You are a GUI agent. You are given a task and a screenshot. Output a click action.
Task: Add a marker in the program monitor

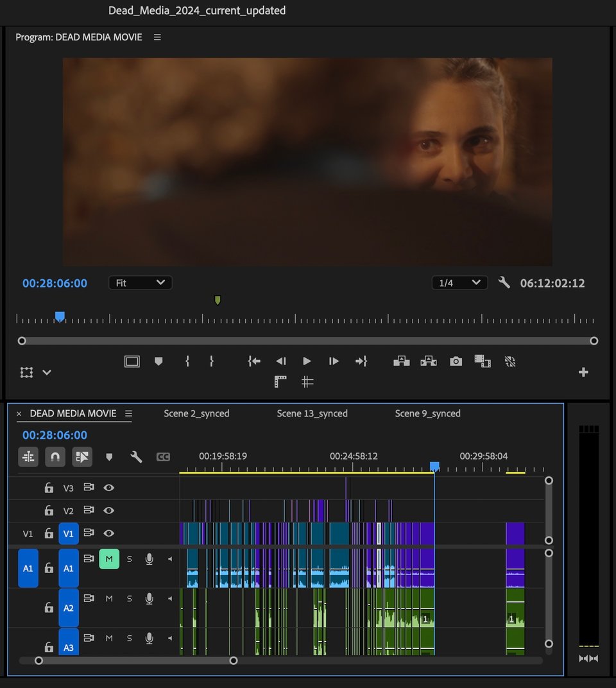[x=158, y=361]
